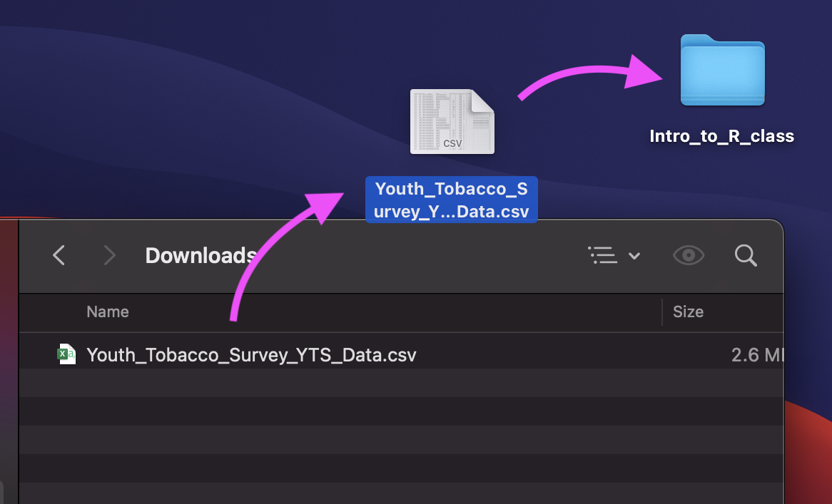The width and height of the screenshot is (832, 504).
Task: Sort files by the Name column header
Action: point(108,312)
